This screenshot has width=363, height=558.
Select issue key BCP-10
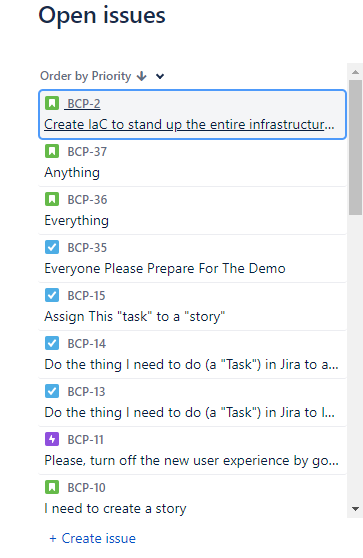coord(86,488)
